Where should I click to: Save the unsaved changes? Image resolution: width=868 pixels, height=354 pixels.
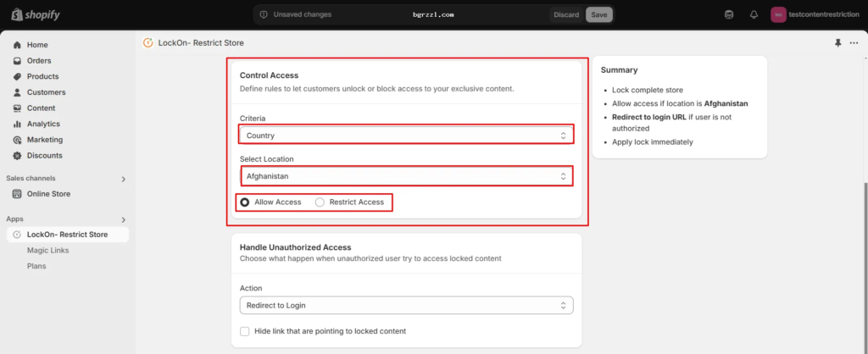(x=598, y=14)
